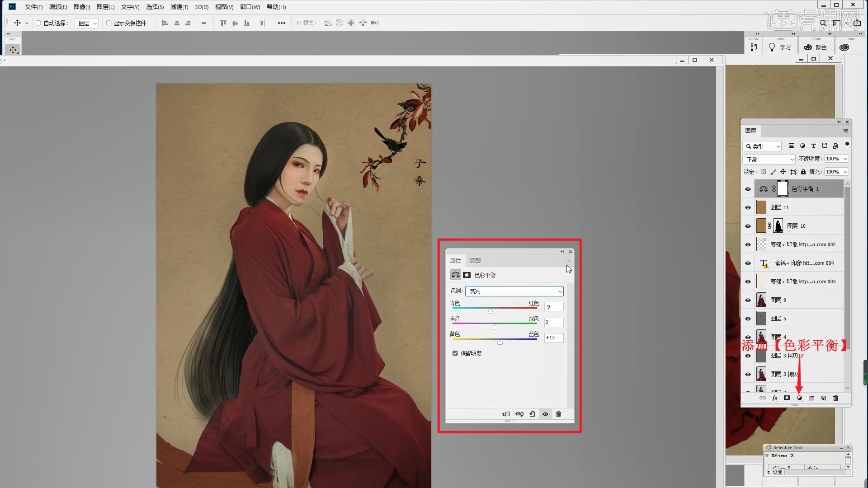
Task: Switch to the 调整 tab
Action: click(x=475, y=261)
